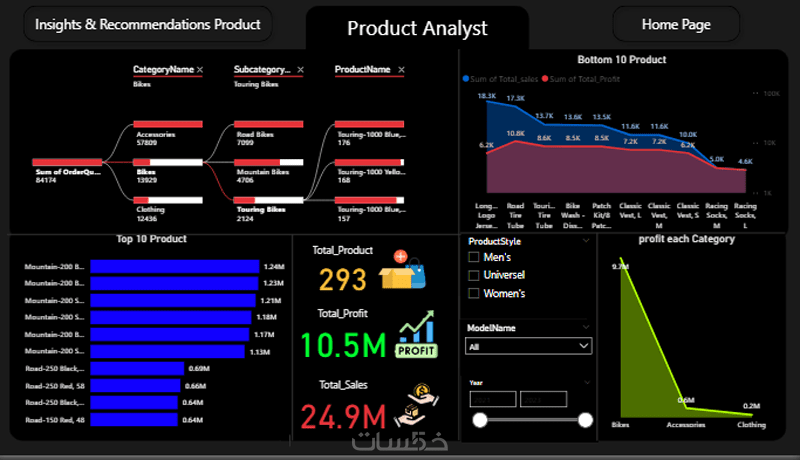The height and width of the screenshot is (460, 800).
Task: Click the 0.2M Clothing profit label
Action: 751,406
